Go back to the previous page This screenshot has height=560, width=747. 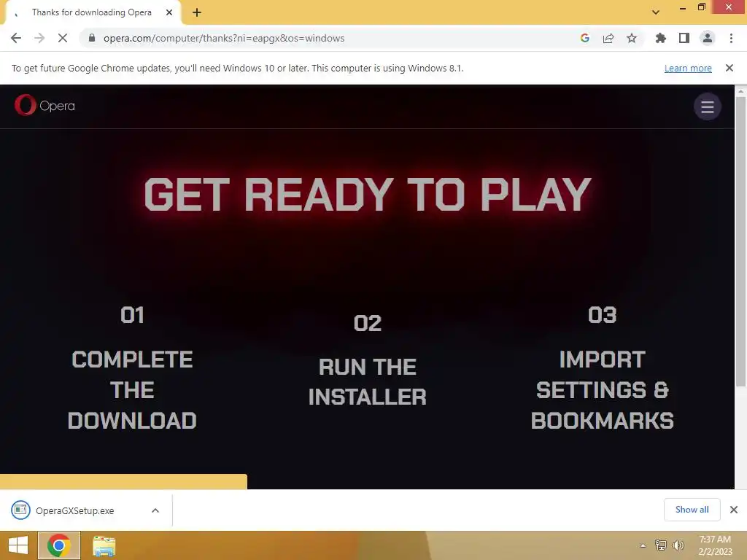click(16, 38)
